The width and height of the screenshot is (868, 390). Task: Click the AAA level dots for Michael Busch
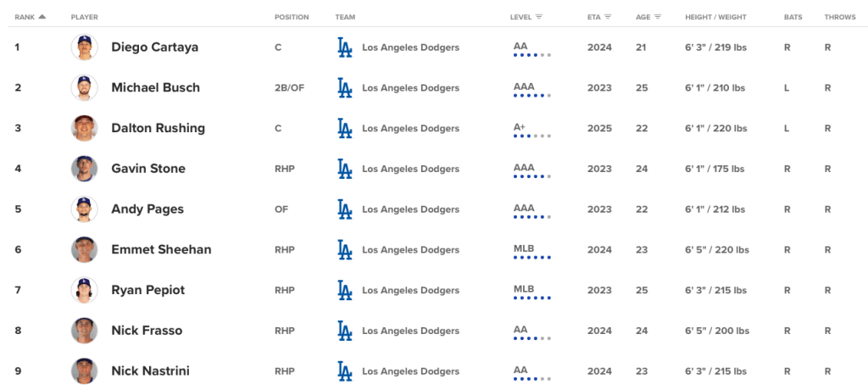pyautogui.click(x=531, y=96)
